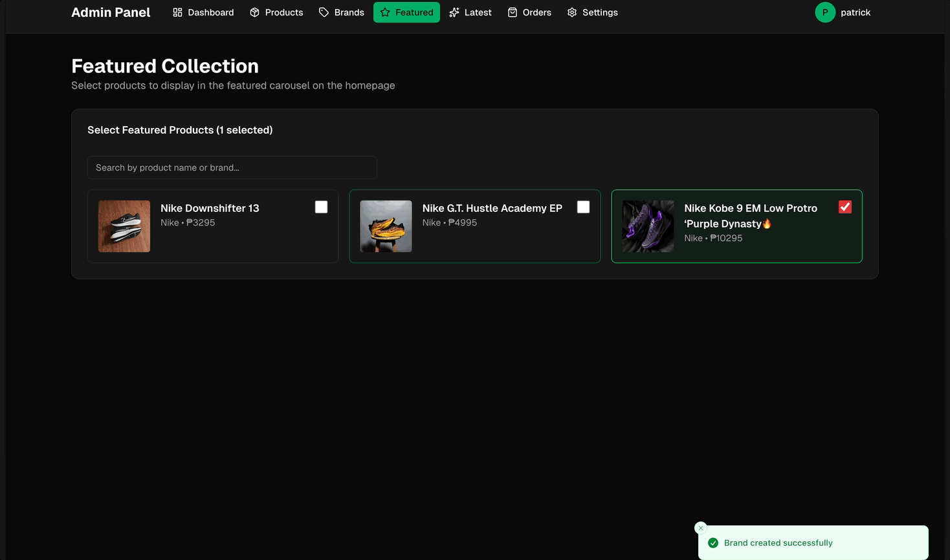
Task: Click the Purple Dynasty shoe thumbnail
Action: (648, 226)
